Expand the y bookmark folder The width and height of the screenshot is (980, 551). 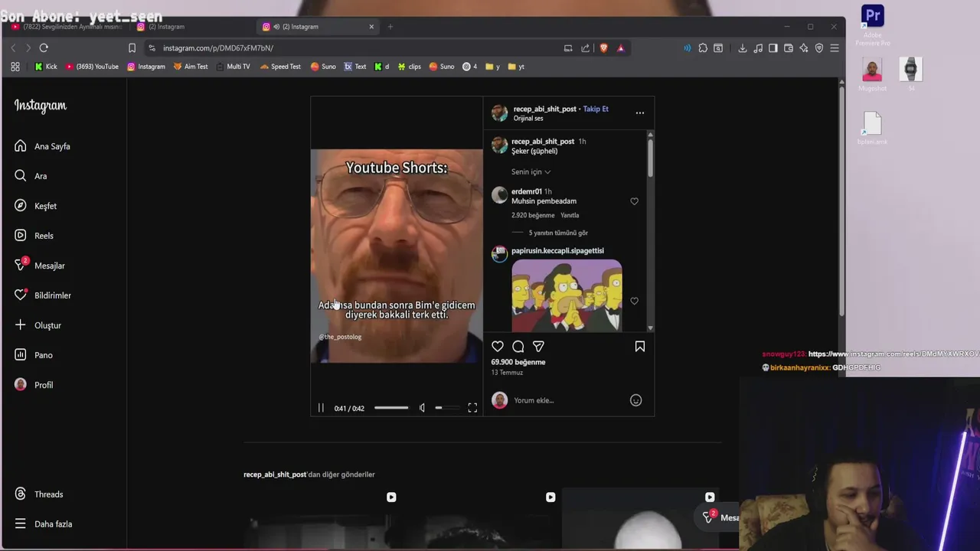[492, 67]
